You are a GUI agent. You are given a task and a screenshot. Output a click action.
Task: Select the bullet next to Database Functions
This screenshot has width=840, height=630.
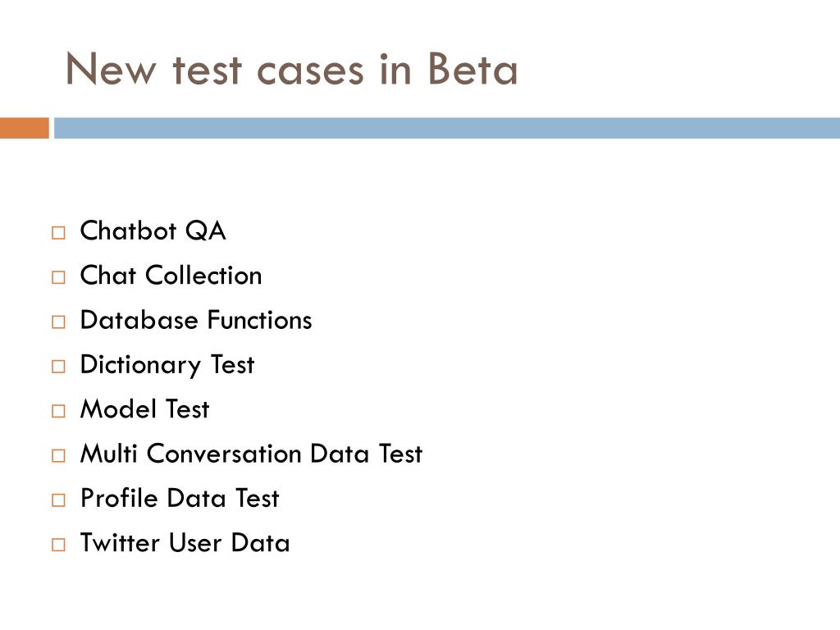click(x=58, y=322)
